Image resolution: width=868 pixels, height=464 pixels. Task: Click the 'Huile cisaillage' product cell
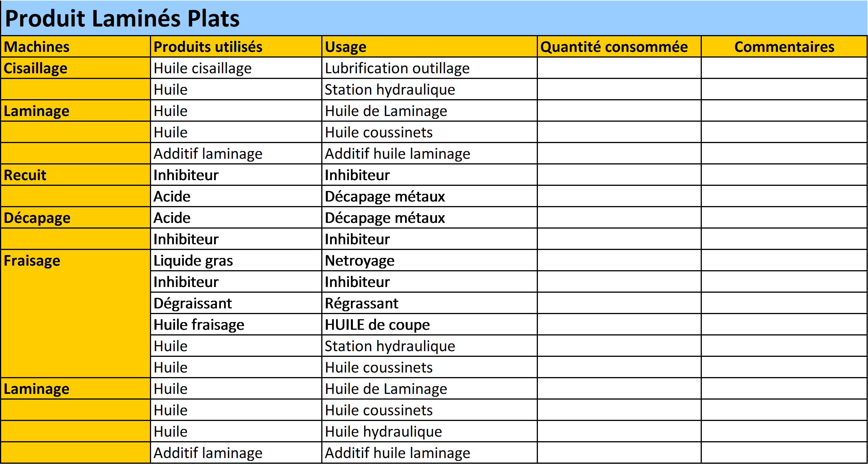(202, 68)
